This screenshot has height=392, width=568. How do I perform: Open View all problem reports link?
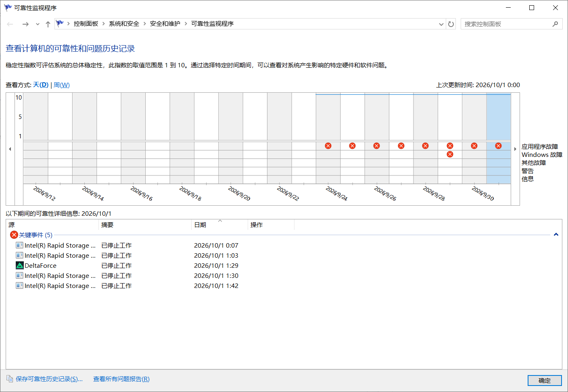tap(121, 379)
